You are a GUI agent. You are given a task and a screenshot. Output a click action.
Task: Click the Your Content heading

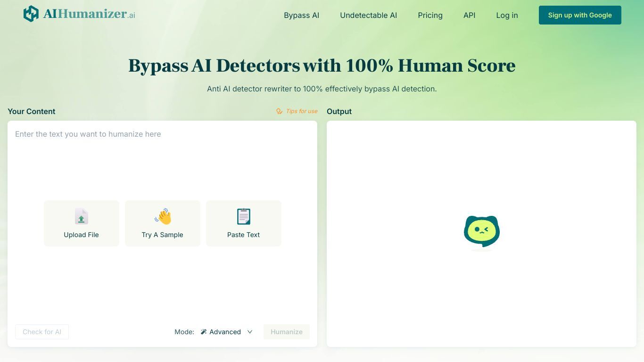tap(32, 111)
